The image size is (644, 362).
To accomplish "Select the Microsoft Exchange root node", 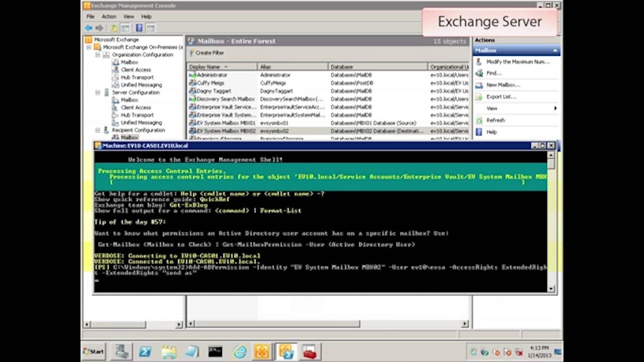I will (116, 40).
